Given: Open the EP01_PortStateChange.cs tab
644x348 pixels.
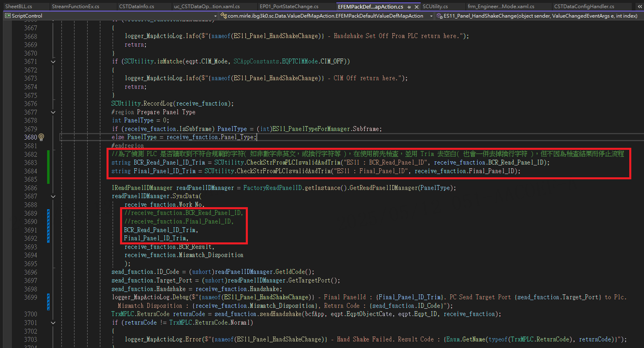Looking at the screenshot, I should click(289, 7).
